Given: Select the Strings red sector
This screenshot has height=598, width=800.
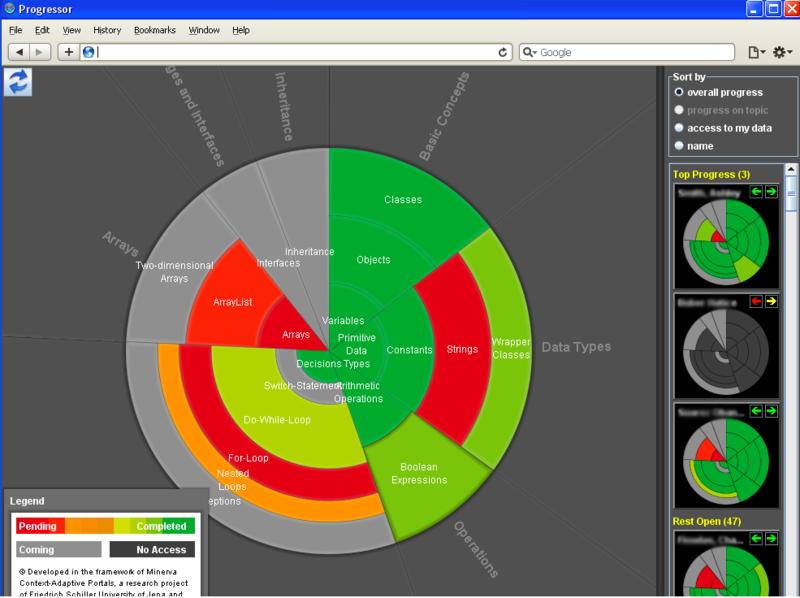Looking at the screenshot, I should coord(462,349).
